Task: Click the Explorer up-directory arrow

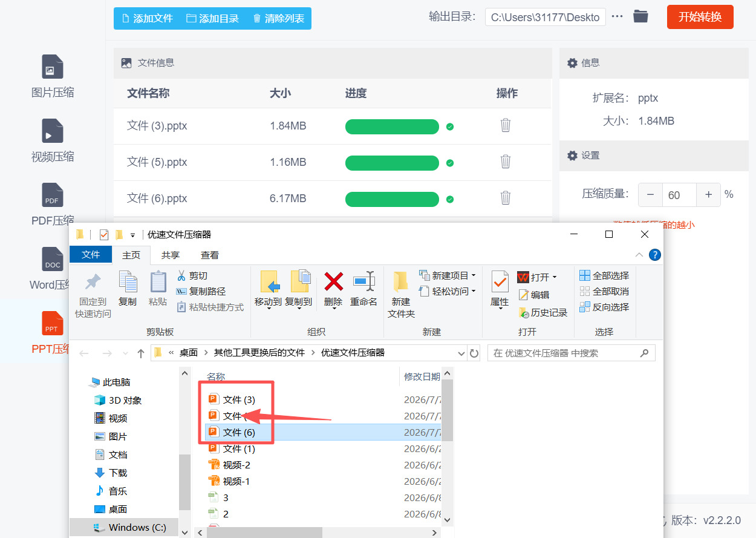Action: pyautogui.click(x=141, y=353)
